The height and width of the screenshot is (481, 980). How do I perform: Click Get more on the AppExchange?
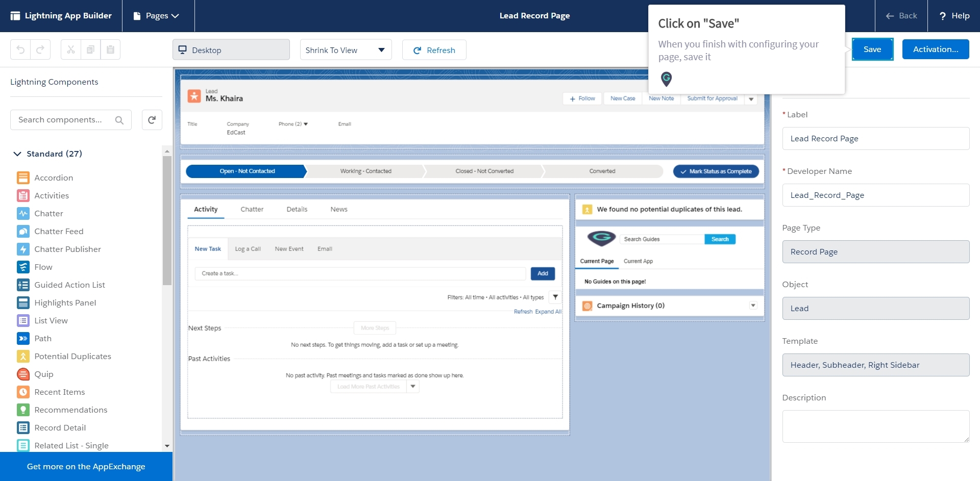pyautogui.click(x=86, y=466)
